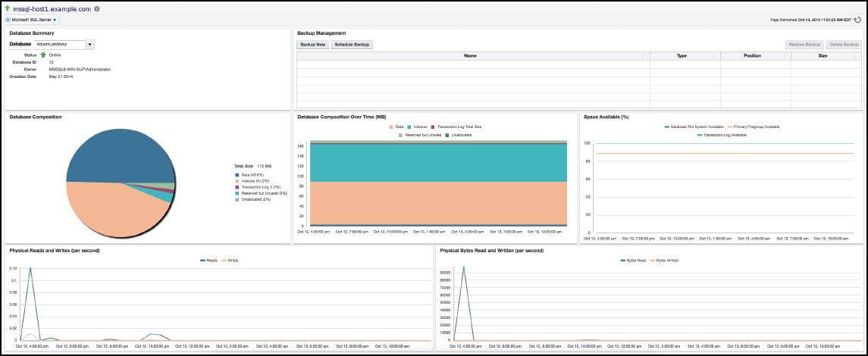Click the Transaction Log (1.2%) pie legend swatch

pyautogui.click(x=237, y=187)
